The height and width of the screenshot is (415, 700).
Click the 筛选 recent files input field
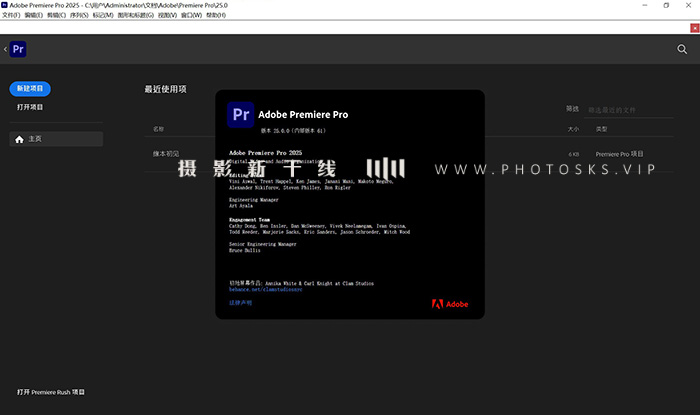pyautogui.click(x=629, y=110)
